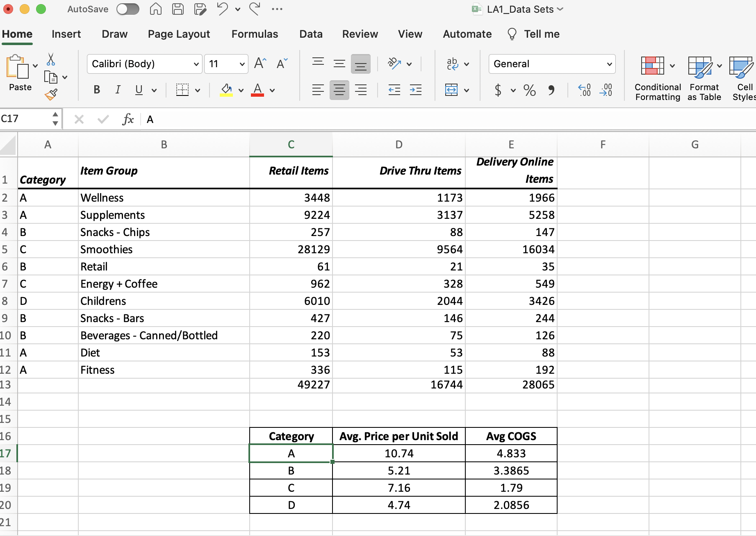Screen dimensions: 756x536
Task: Apply percent number format
Action: [529, 90]
